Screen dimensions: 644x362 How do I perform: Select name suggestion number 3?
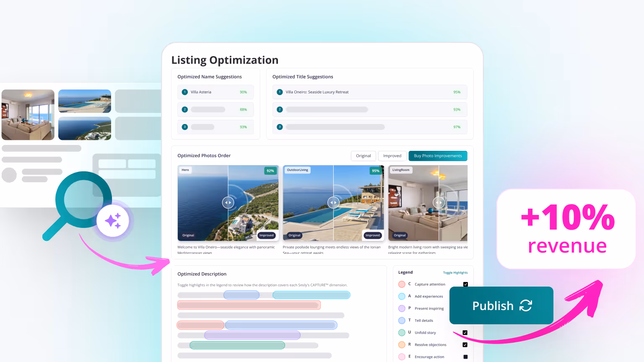[x=216, y=127]
